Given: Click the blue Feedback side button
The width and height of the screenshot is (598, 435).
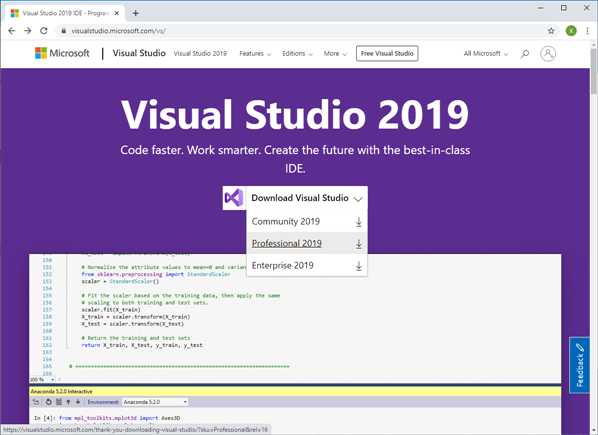Looking at the screenshot, I should tap(579, 365).
